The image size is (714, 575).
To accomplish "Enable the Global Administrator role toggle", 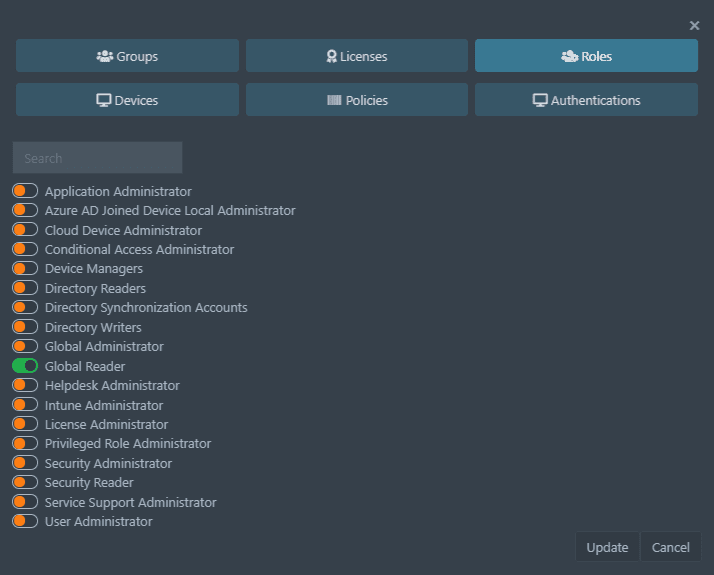I will [x=25, y=346].
